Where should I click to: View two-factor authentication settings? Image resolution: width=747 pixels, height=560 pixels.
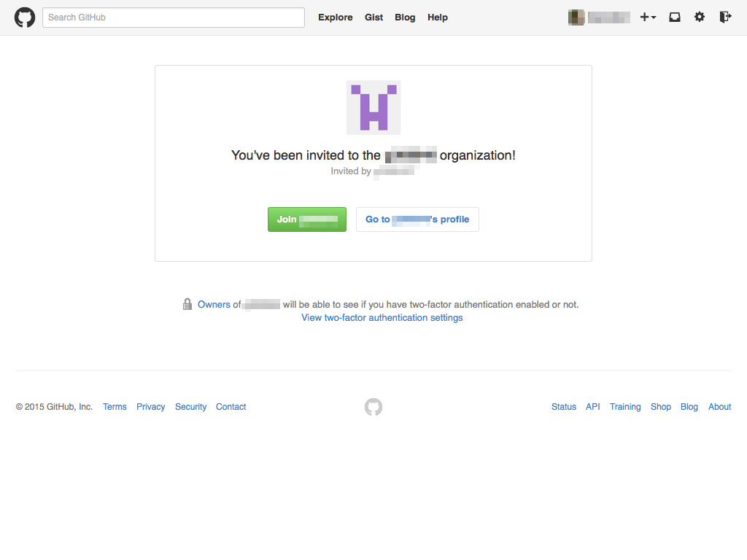pos(382,318)
